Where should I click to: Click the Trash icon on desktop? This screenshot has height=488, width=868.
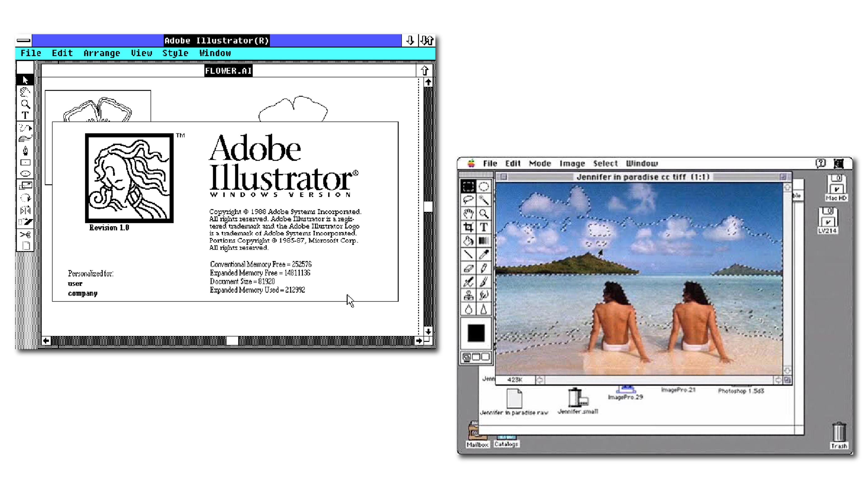click(839, 436)
